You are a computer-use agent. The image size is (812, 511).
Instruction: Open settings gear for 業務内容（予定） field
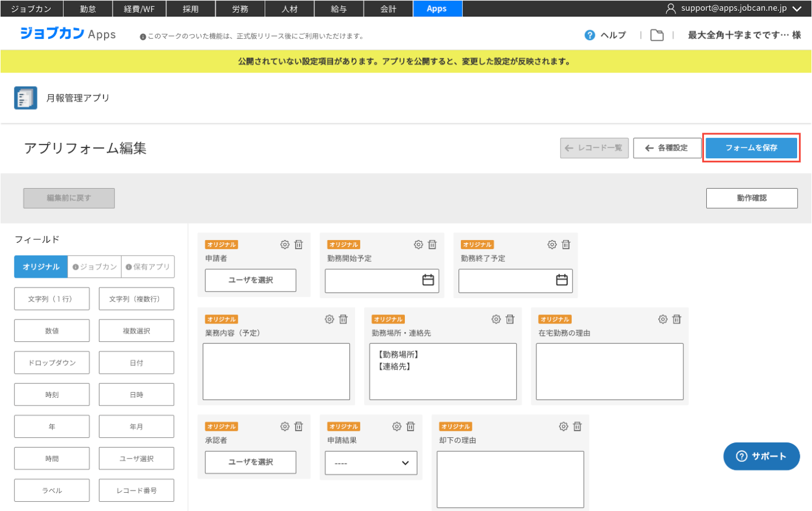click(329, 320)
